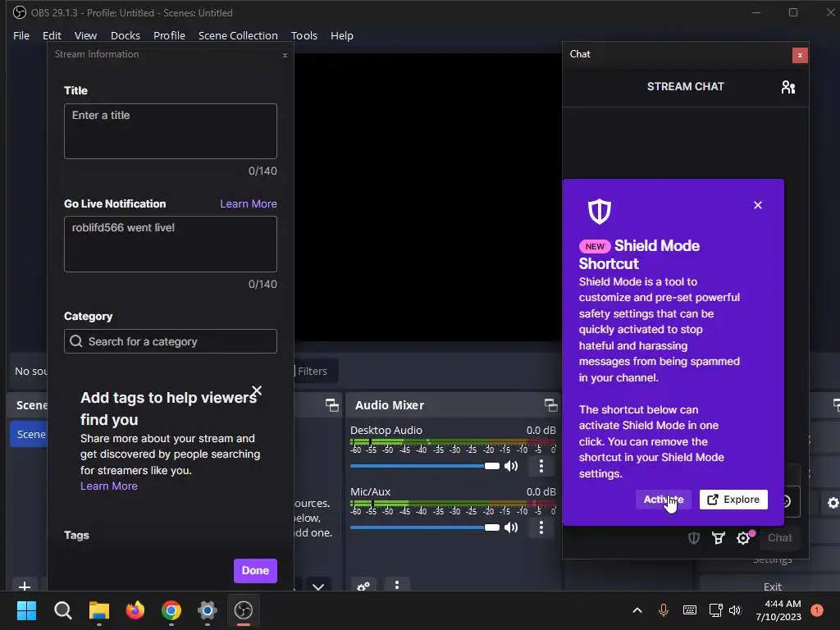Mute Desktop Audio speaker icon
This screenshot has height=630, width=840.
512,466
